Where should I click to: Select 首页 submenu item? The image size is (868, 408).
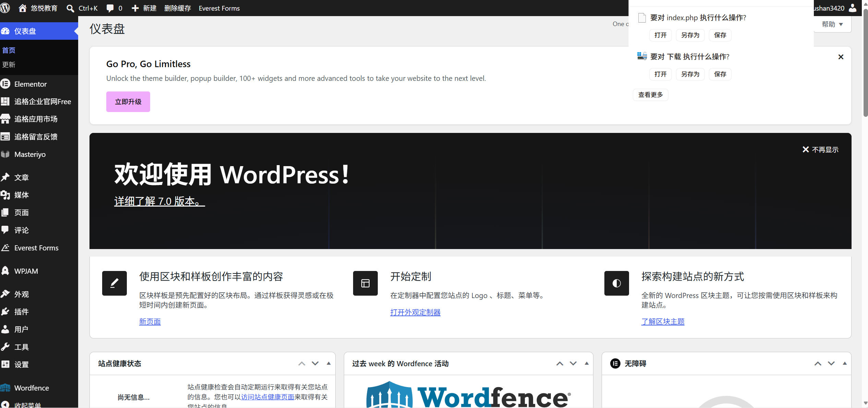point(9,50)
